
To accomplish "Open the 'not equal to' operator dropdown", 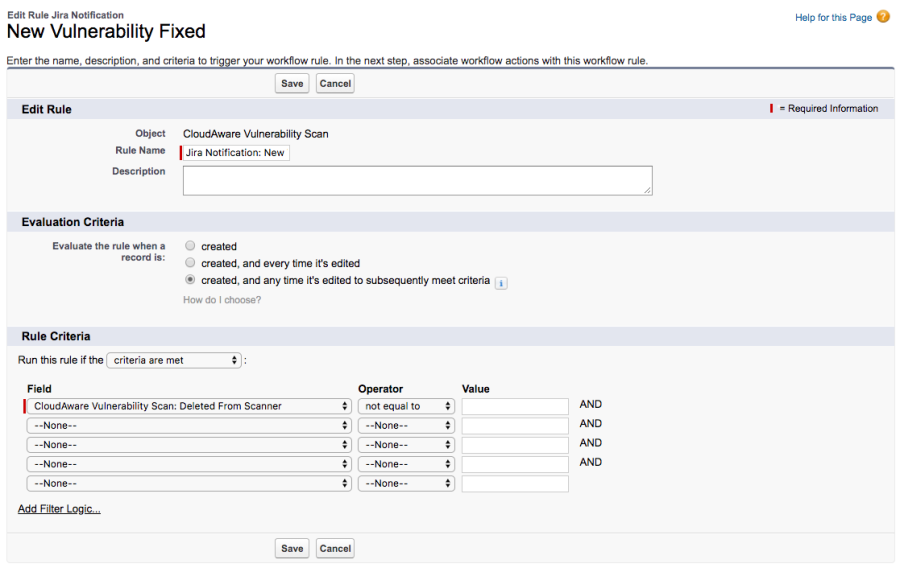I will coord(406,406).
